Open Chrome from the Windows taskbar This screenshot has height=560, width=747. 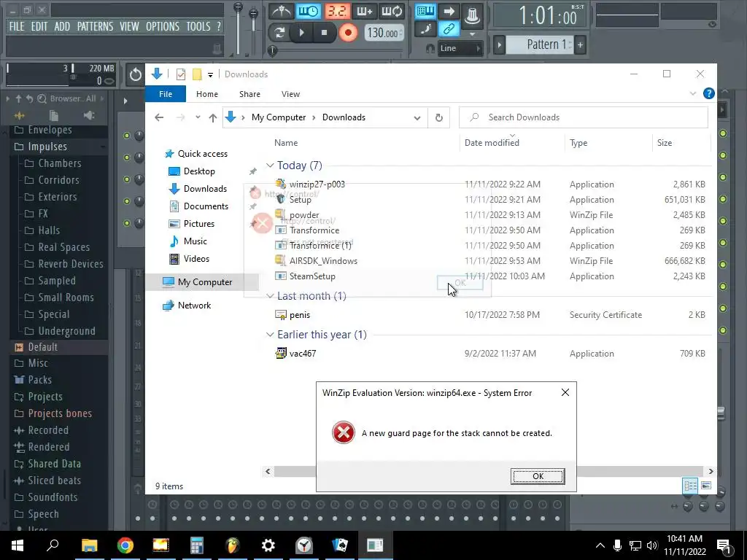[x=125, y=545]
